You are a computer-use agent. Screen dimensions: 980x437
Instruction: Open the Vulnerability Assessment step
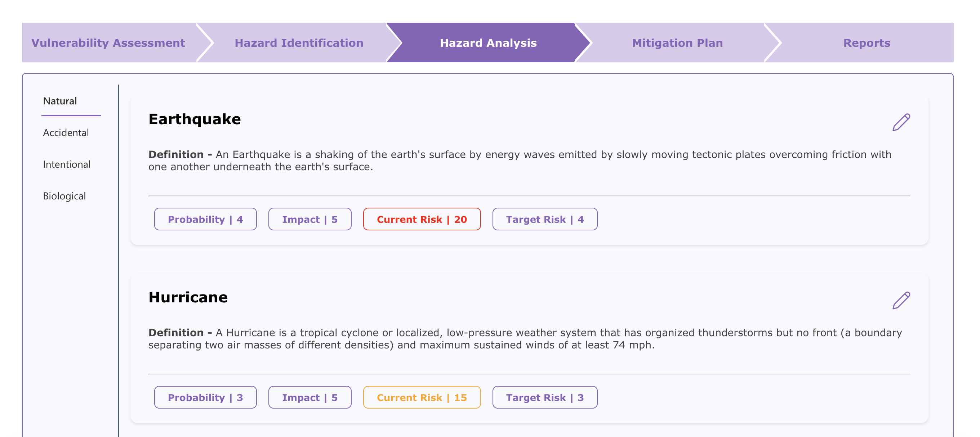coord(108,43)
